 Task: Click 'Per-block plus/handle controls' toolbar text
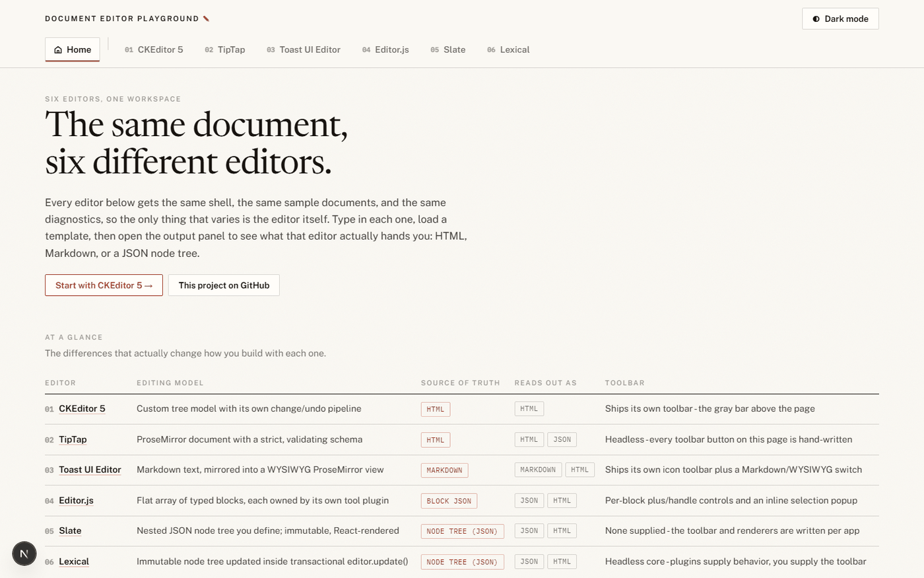(x=731, y=501)
